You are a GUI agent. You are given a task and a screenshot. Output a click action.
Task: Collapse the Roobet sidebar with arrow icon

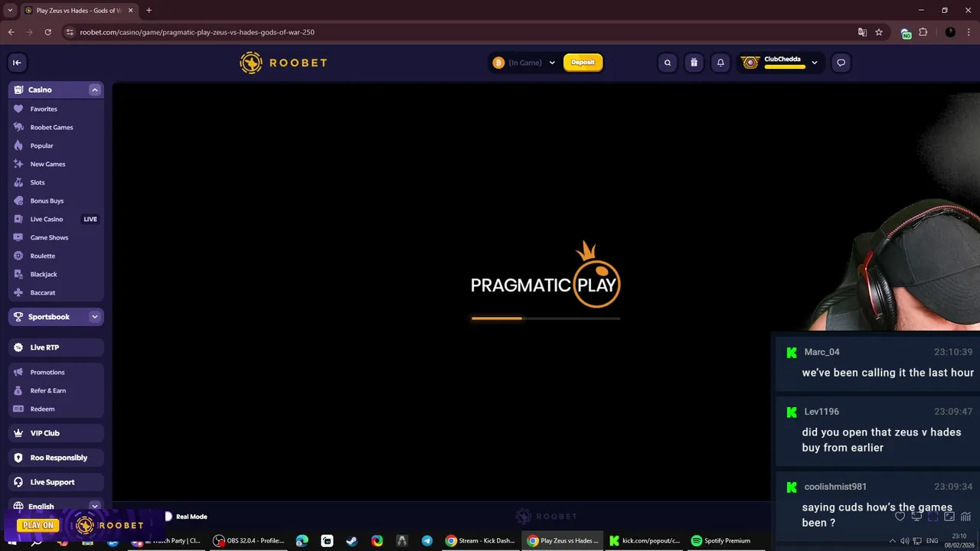click(17, 63)
